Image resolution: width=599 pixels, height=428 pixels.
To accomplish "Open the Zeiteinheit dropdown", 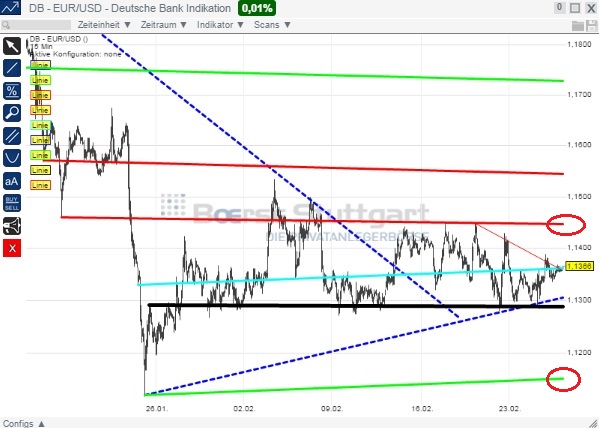I will point(104,25).
